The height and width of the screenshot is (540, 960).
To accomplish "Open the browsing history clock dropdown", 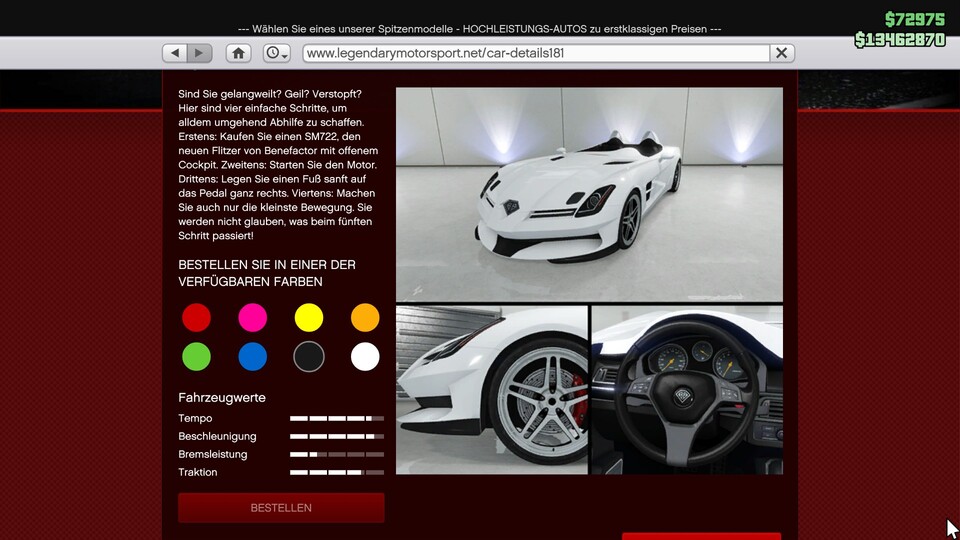I will click(x=277, y=53).
